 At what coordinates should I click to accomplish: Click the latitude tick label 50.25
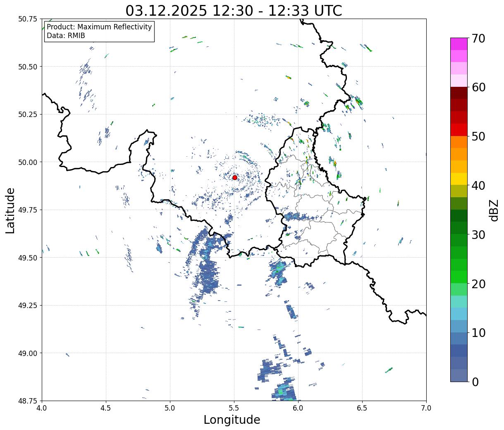[28, 115]
